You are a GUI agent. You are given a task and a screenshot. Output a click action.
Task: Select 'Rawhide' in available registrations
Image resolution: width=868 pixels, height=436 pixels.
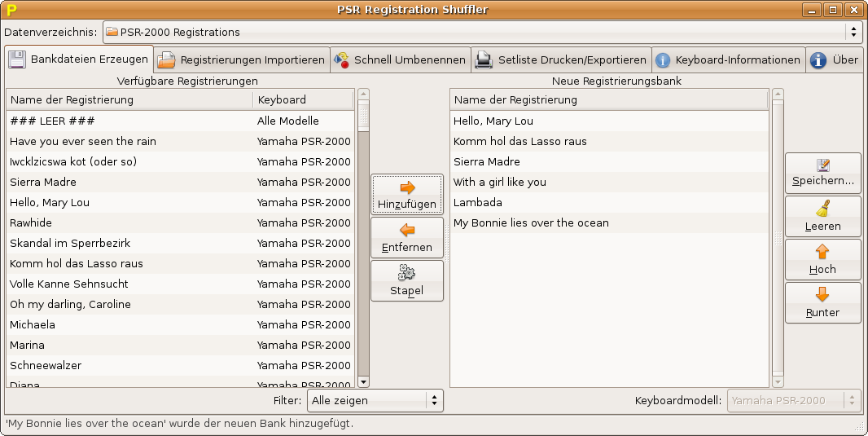pyautogui.click(x=130, y=222)
